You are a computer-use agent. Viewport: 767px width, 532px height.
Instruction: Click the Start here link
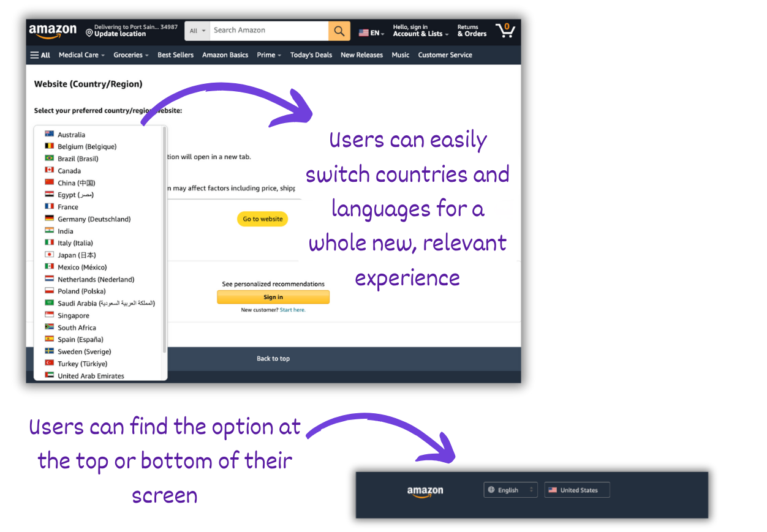click(x=294, y=309)
